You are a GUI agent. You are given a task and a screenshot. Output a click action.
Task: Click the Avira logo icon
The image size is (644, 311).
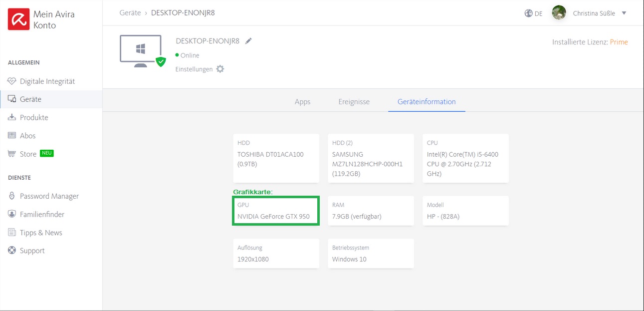pyautogui.click(x=18, y=19)
